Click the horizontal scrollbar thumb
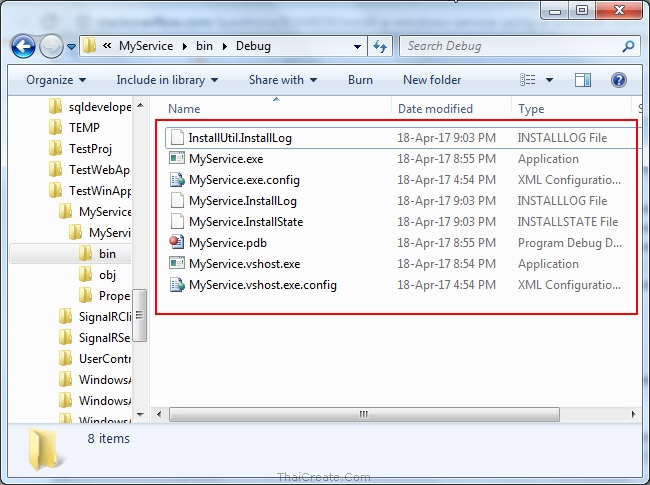 (x=364, y=414)
